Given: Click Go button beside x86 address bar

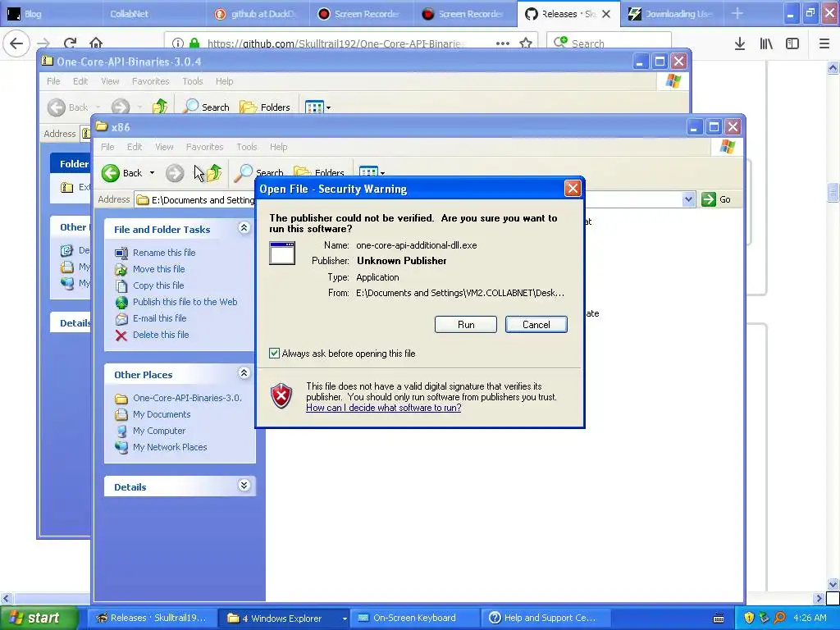Looking at the screenshot, I should pyautogui.click(x=716, y=200).
